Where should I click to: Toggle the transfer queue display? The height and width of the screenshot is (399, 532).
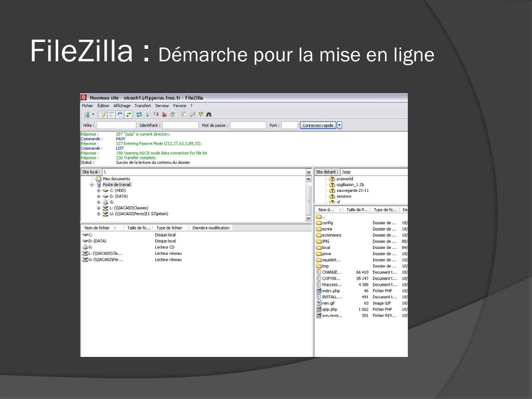click(128, 115)
